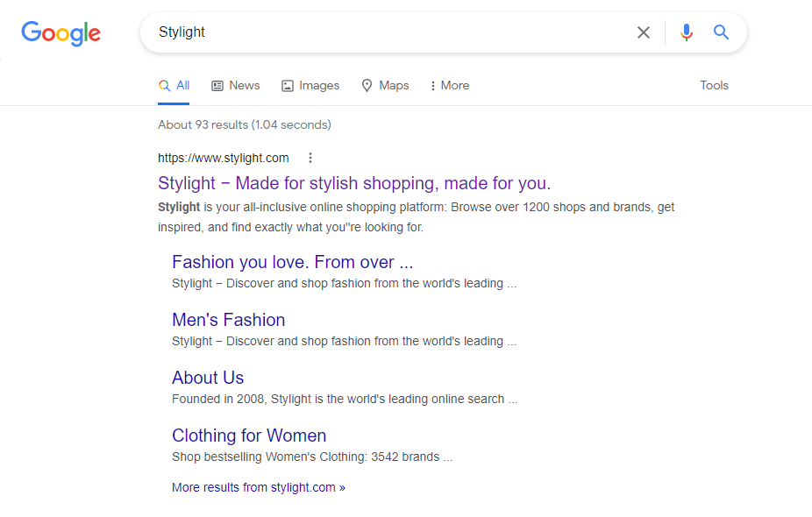Open the Men's Fashion sitelink
The image size is (812, 517).
[x=228, y=320]
